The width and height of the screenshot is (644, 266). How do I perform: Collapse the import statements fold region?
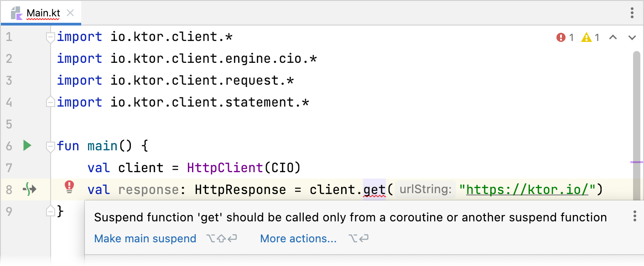pos(50,37)
